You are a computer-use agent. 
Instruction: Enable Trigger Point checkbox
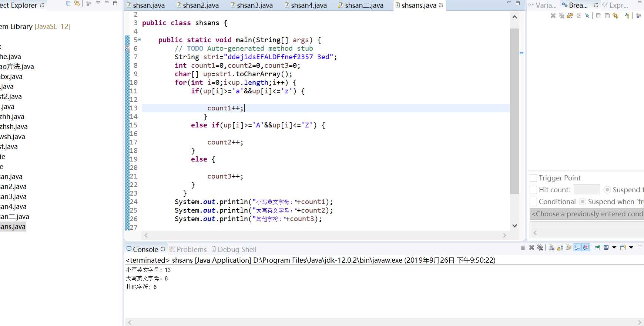click(533, 178)
